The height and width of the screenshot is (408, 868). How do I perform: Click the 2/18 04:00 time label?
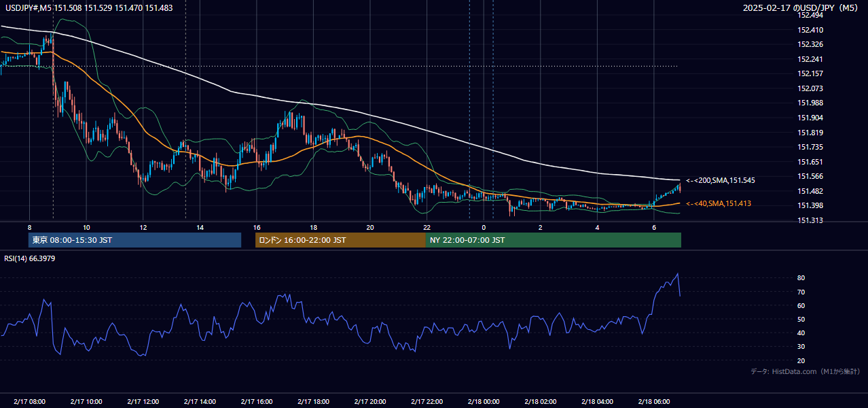[x=597, y=402]
